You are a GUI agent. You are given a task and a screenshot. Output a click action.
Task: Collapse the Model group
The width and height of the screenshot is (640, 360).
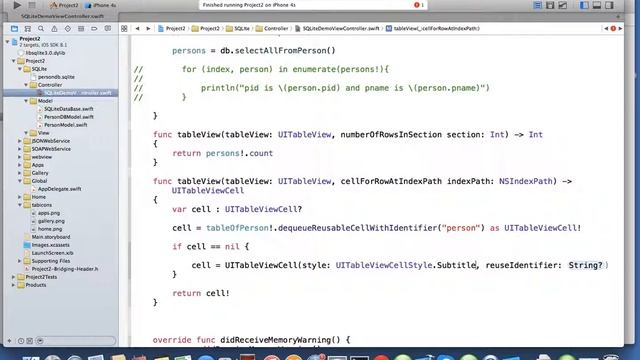click(26, 101)
